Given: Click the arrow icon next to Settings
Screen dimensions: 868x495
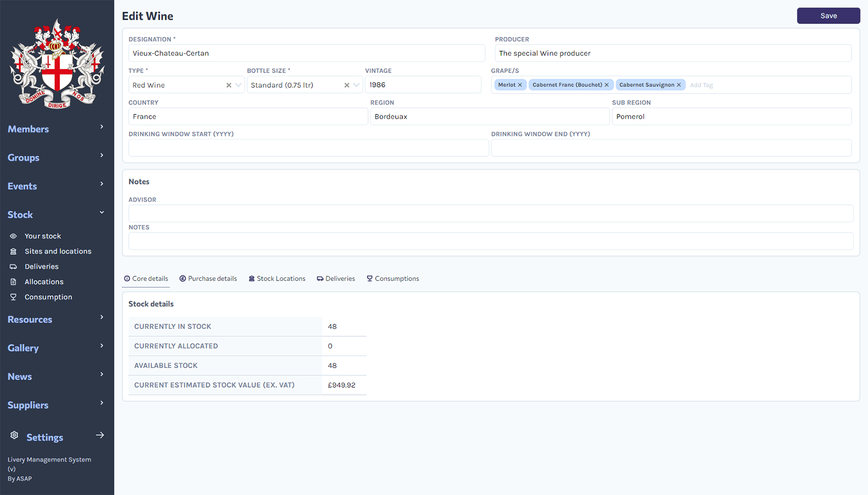Looking at the screenshot, I should (x=100, y=435).
